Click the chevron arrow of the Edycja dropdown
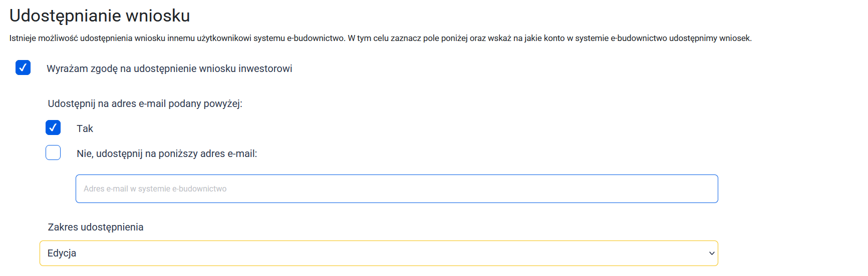 pos(711,253)
